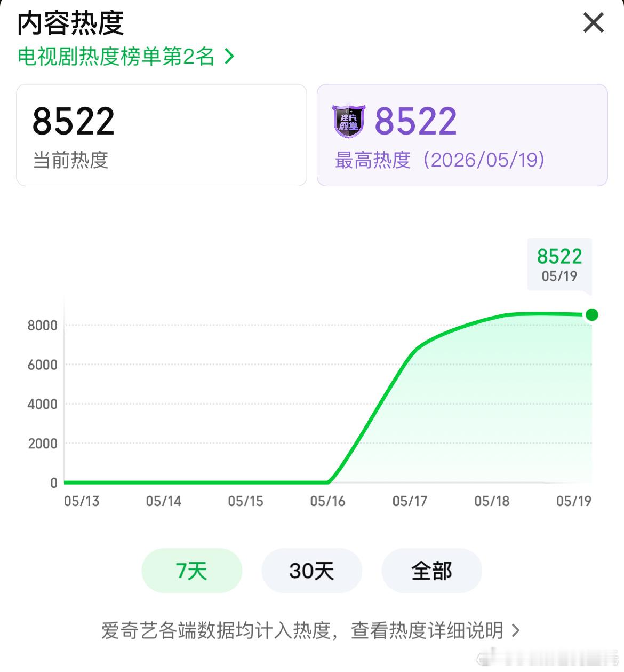The width and height of the screenshot is (624, 672).
Task: Click the 05/16 date label on the axis
Action: coord(328,501)
